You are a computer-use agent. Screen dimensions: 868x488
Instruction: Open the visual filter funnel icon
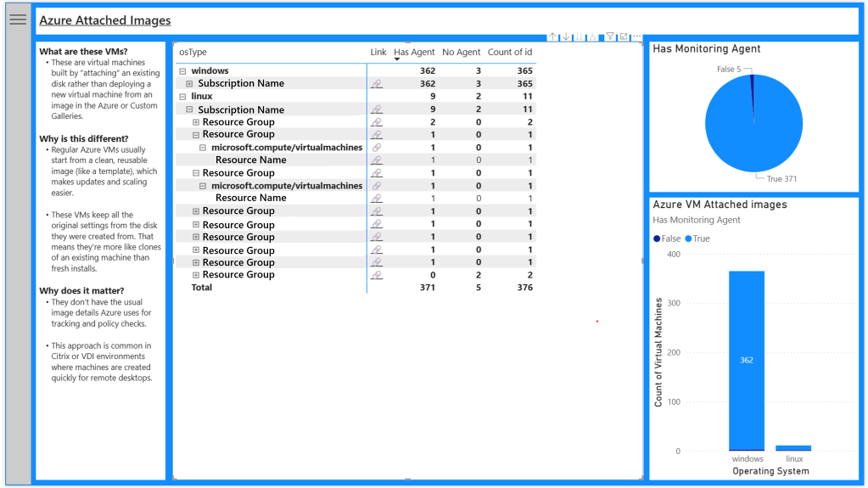coord(609,36)
